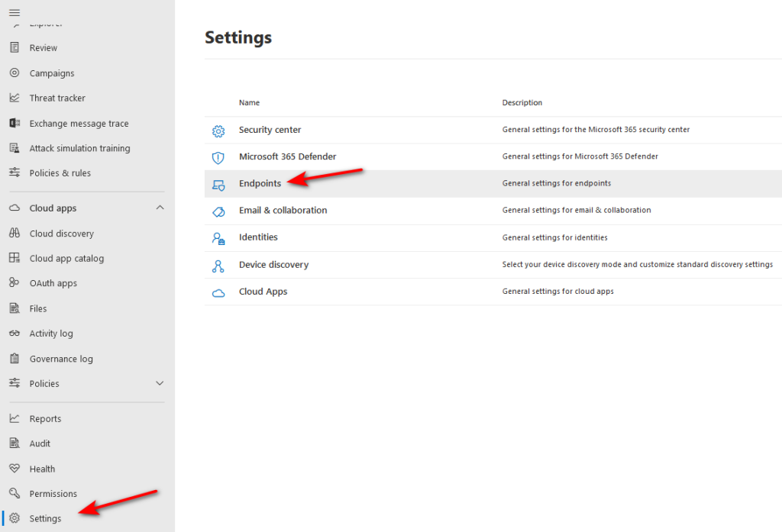Open Microsoft 365 Defender settings
This screenshot has width=782, height=532.
point(287,156)
